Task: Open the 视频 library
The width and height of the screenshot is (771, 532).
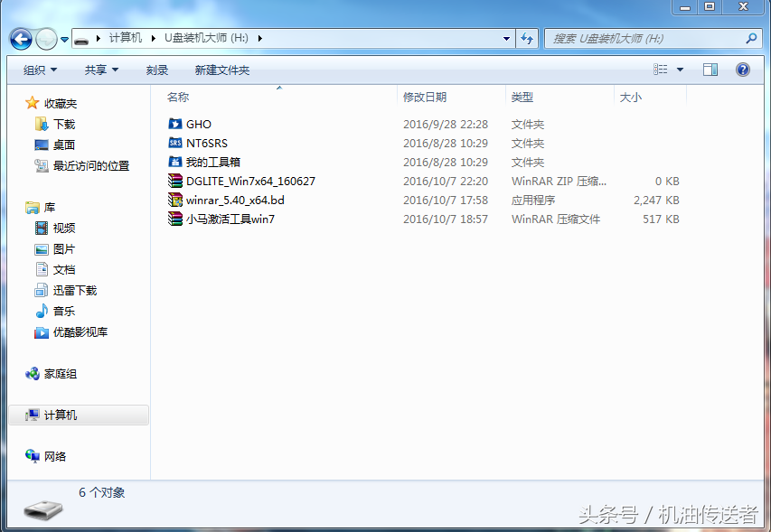Action: pyautogui.click(x=64, y=228)
